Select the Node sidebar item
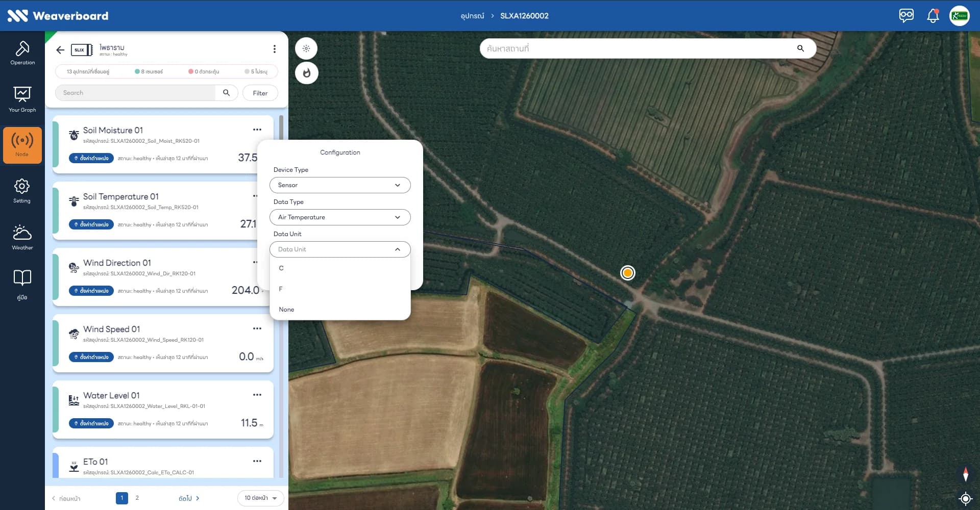The height and width of the screenshot is (510, 980). 22,145
